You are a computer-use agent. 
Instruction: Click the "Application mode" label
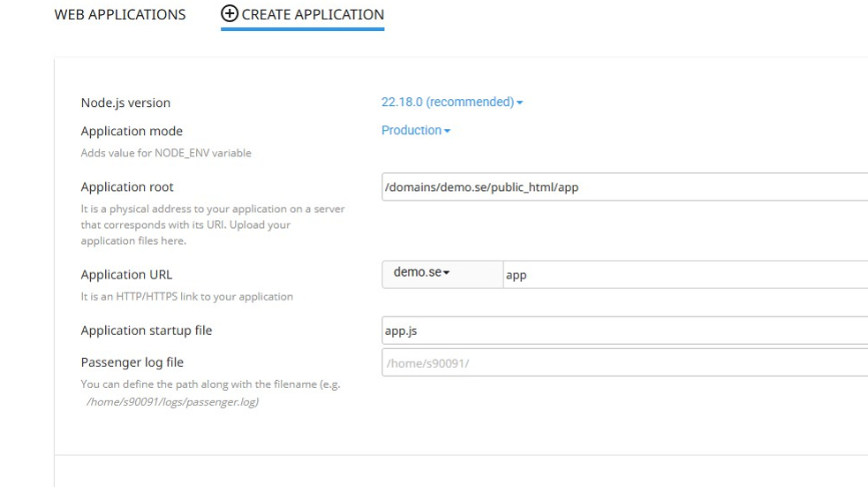click(132, 132)
